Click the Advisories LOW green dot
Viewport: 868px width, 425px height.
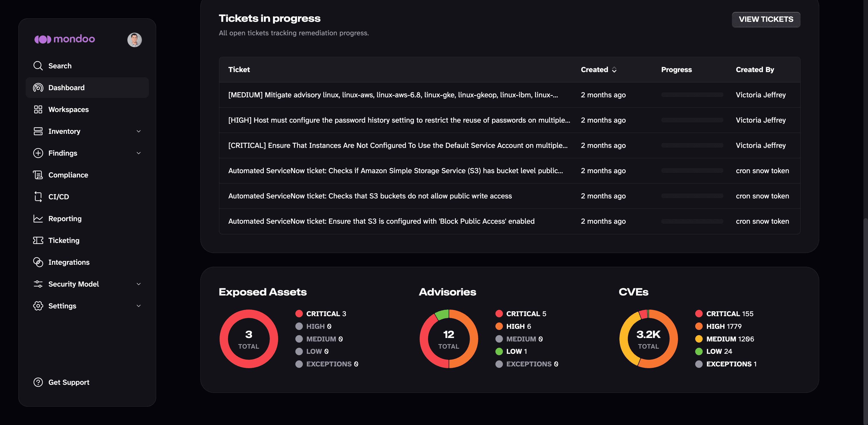pos(499,351)
